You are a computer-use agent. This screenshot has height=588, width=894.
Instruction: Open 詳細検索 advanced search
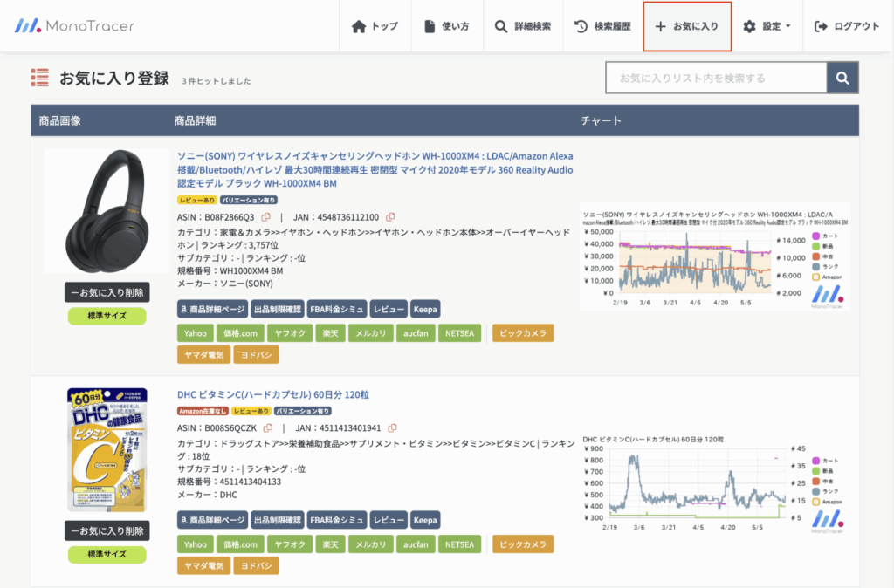pyautogui.click(x=523, y=26)
